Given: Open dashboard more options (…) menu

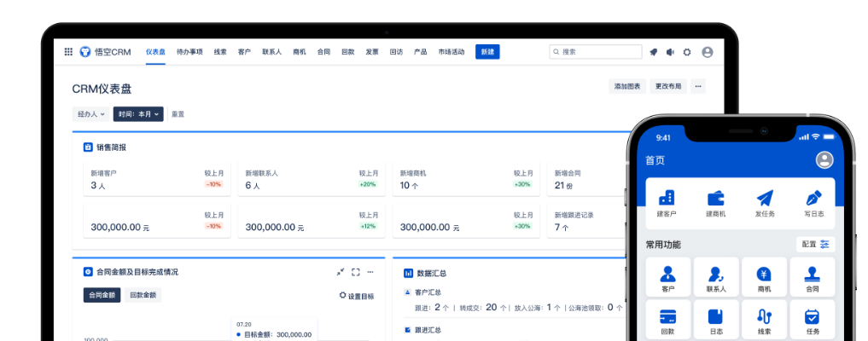Looking at the screenshot, I should 698,86.
